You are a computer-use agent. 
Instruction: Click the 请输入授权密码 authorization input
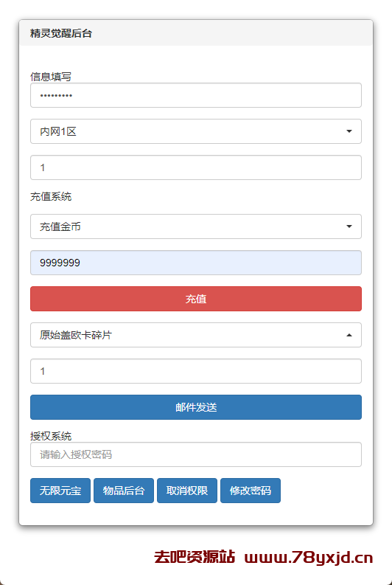(195, 454)
